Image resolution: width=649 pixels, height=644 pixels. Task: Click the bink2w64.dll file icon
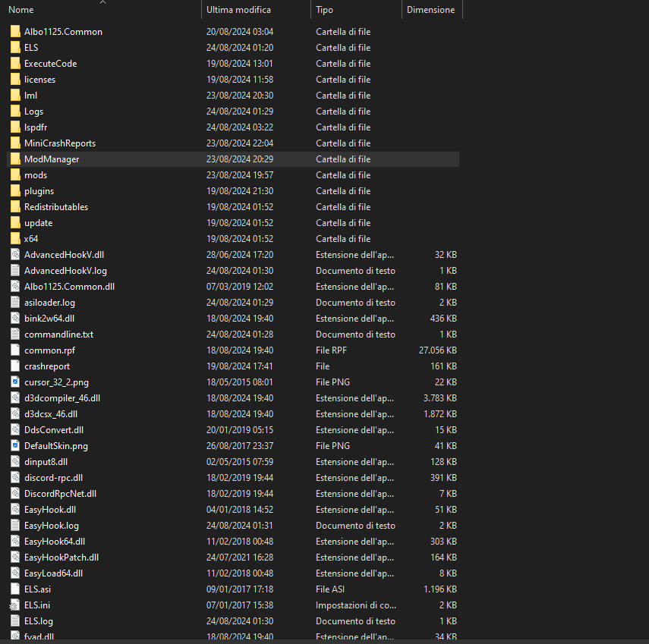15,319
